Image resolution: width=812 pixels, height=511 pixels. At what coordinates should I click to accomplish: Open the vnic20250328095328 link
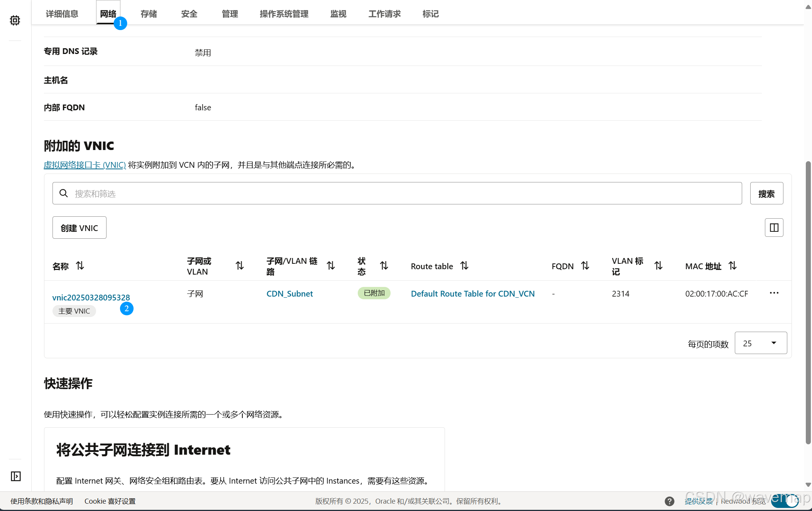click(x=91, y=297)
